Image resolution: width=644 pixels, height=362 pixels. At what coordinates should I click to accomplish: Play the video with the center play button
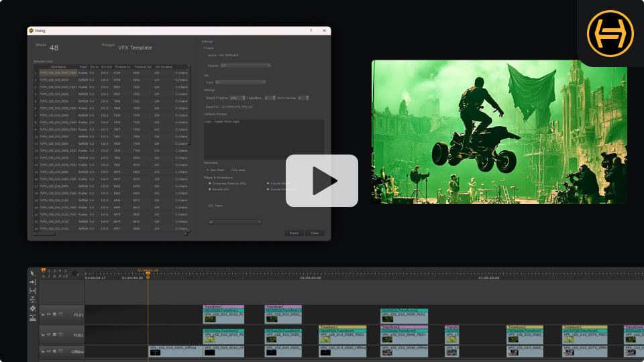322,180
